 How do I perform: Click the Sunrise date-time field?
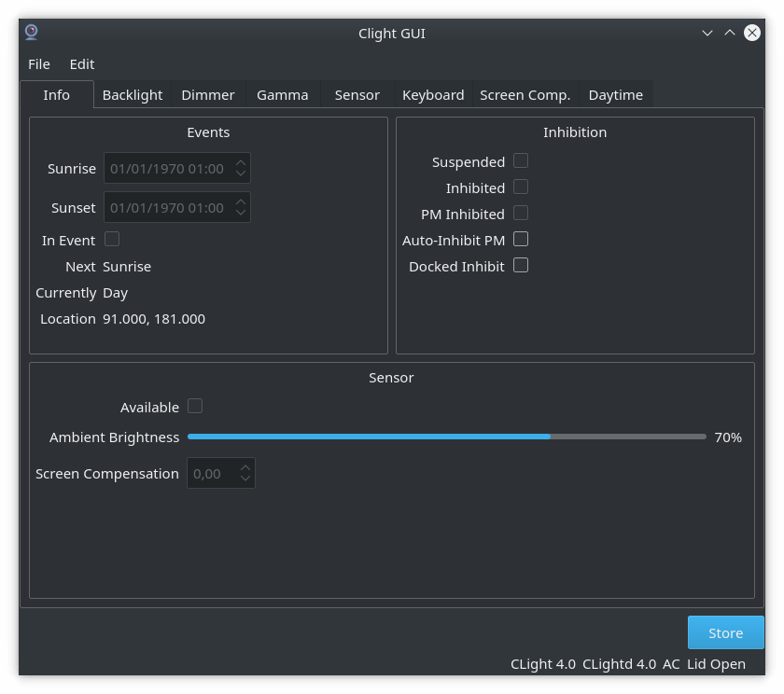(x=177, y=169)
